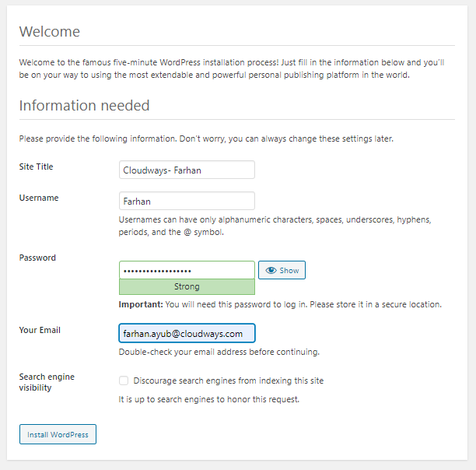Click the Site Title label
The width and height of the screenshot is (476, 470).
point(36,167)
